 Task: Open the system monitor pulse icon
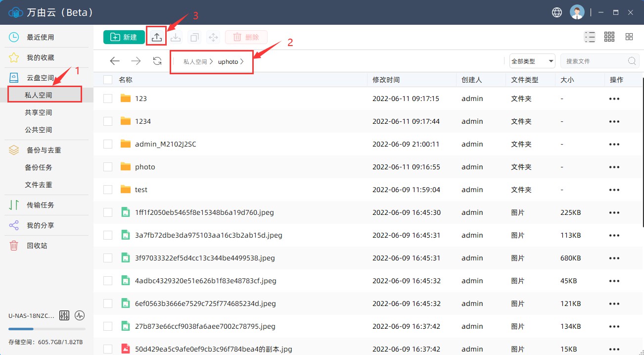80,315
